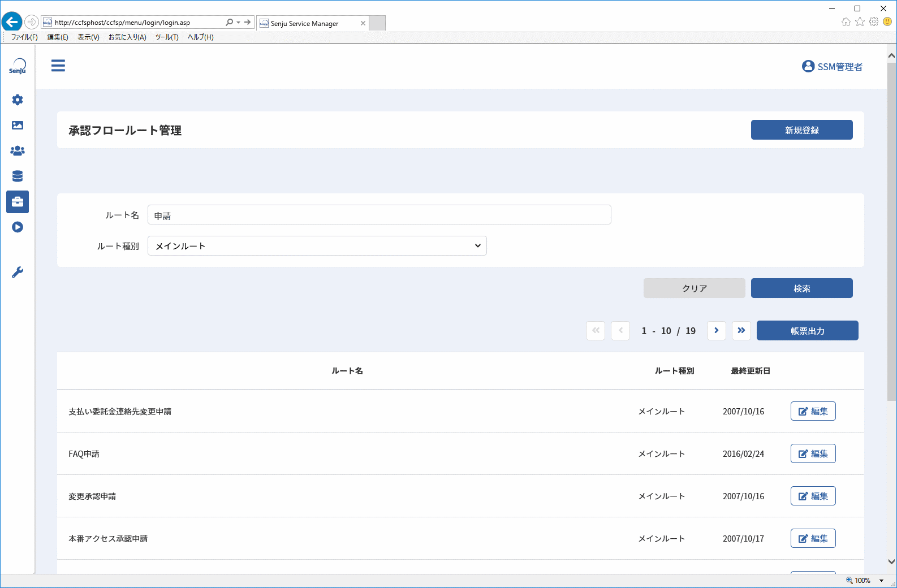
Task: Open the database sidebar icon
Action: tap(18, 176)
